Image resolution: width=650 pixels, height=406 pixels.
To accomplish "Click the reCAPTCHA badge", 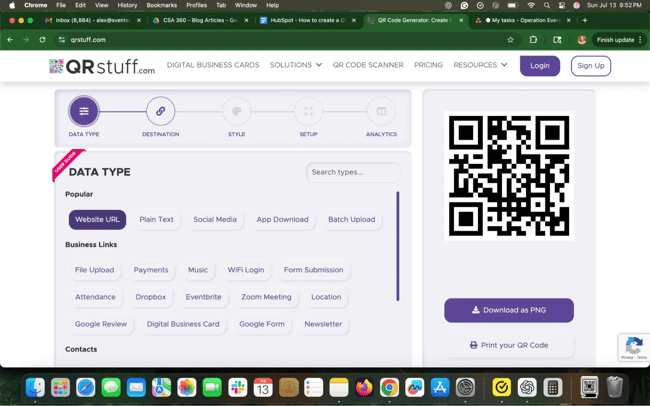I will point(634,348).
